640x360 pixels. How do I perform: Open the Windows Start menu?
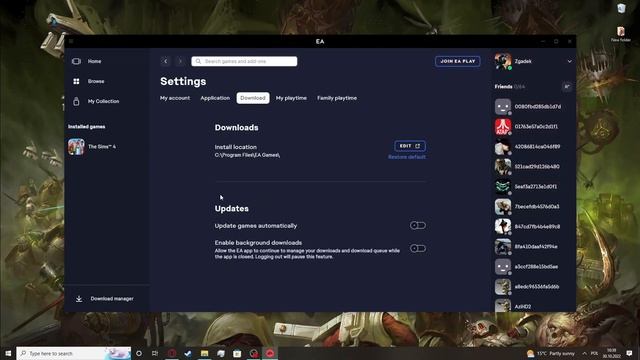tap(8, 353)
